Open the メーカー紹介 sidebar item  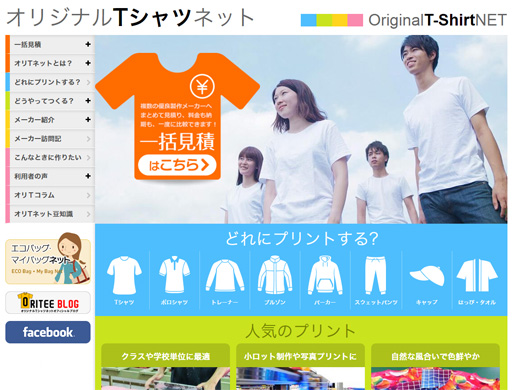pyautogui.click(x=50, y=120)
